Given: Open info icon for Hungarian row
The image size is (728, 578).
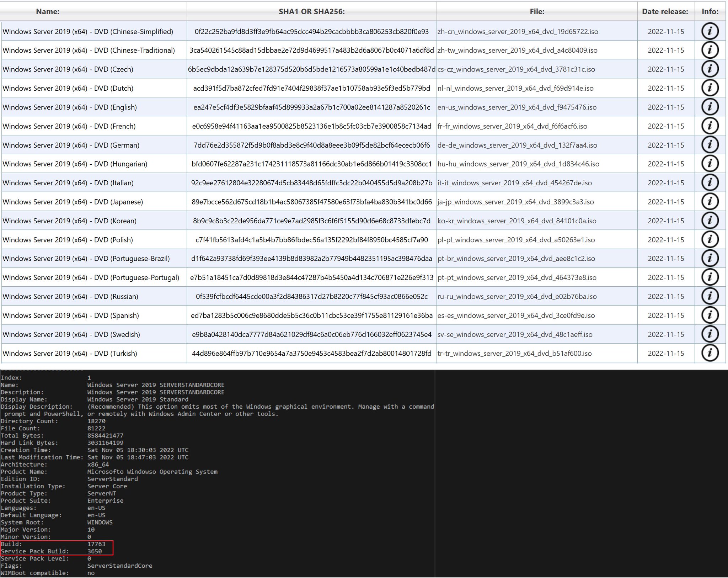Looking at the screenshot, I should [x=710, y=163].
